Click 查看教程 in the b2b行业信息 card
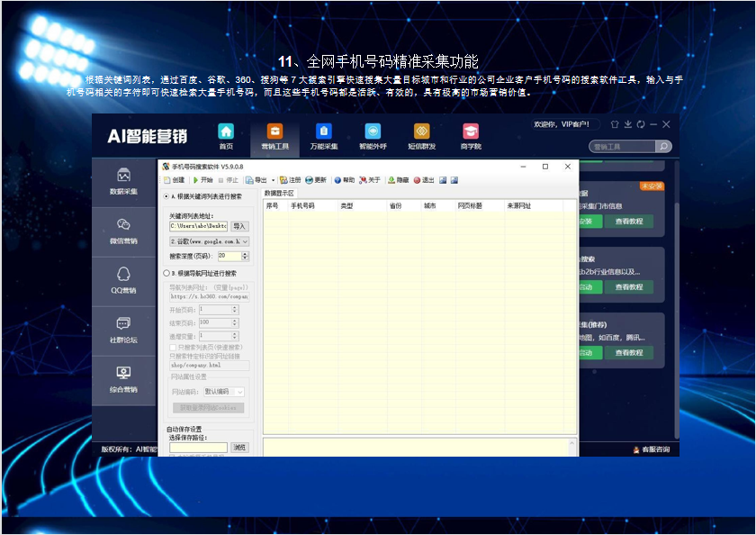The width and height of the screenshot is (756, 535). point(629,287)
